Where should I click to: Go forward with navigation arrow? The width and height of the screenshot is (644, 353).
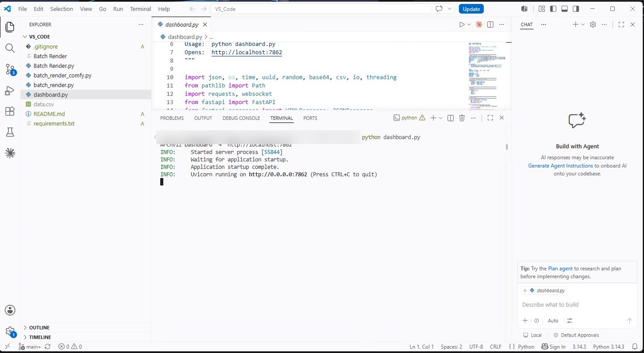click(204, 9)
